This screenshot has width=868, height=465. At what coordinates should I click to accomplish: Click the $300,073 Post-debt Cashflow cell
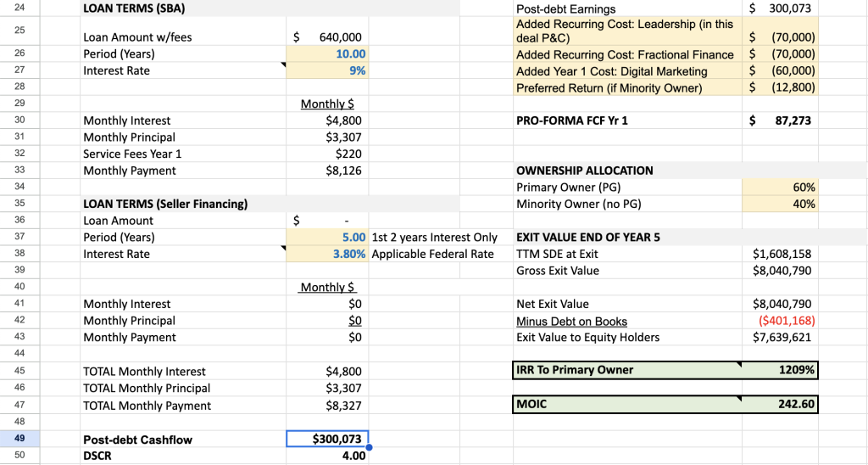(x=327, y=439)
